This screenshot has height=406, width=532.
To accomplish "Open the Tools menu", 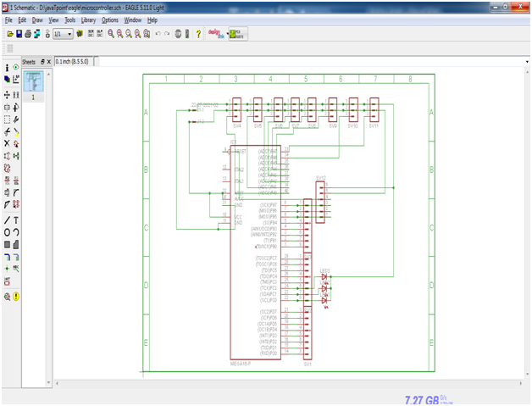I will pos(70,20).
